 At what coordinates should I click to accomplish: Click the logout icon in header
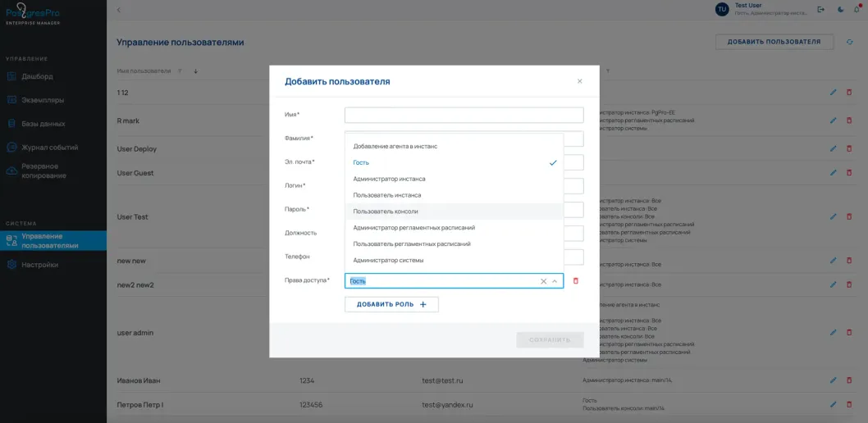tap(821, 10)
